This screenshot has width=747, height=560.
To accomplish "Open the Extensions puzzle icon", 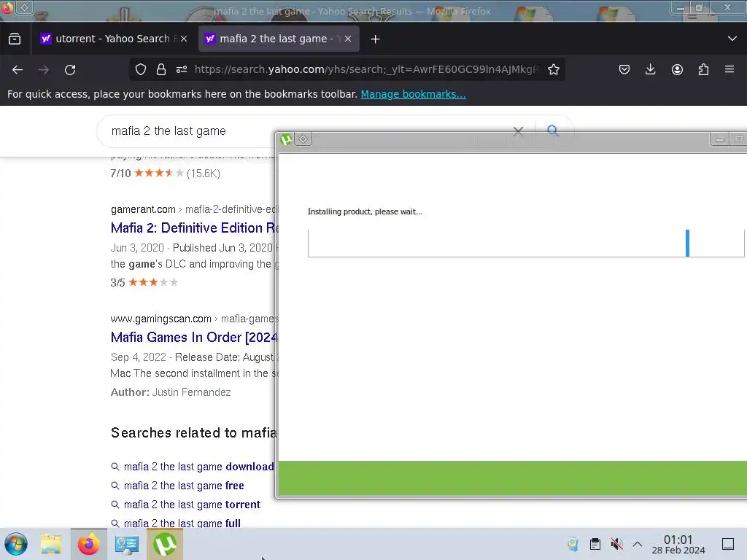I will (703, 69).
